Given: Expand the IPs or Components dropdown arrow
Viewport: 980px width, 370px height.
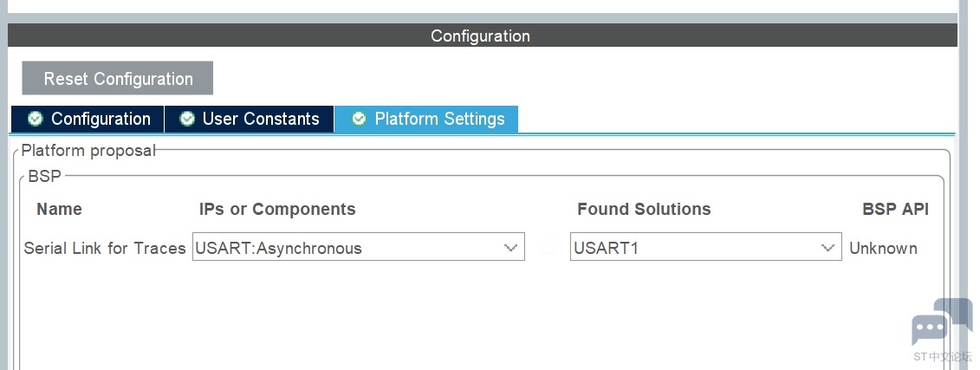Looking at the screenshot, I should click(x=510, y=248).
